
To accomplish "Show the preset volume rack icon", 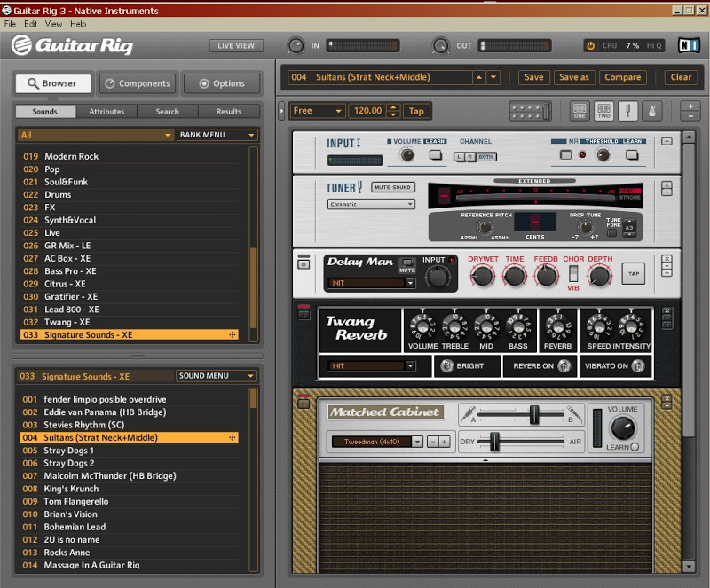I will 531,111.
